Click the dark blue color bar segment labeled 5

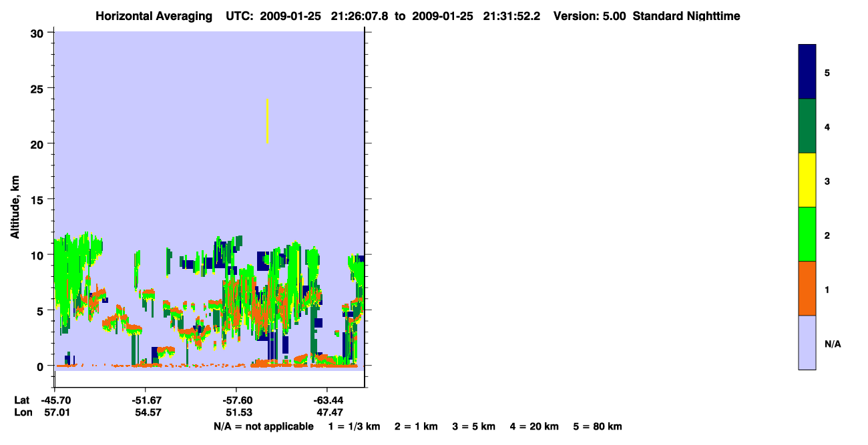click(807, 71)
